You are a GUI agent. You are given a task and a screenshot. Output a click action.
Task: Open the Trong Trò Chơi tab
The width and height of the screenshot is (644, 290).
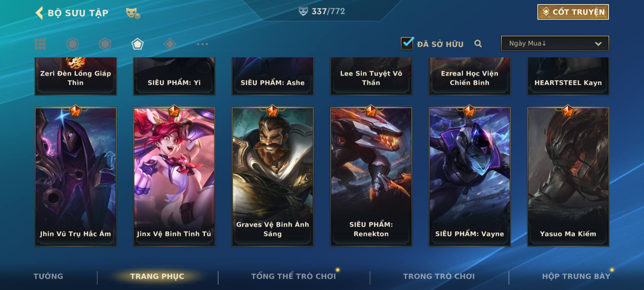coord(439,276)
